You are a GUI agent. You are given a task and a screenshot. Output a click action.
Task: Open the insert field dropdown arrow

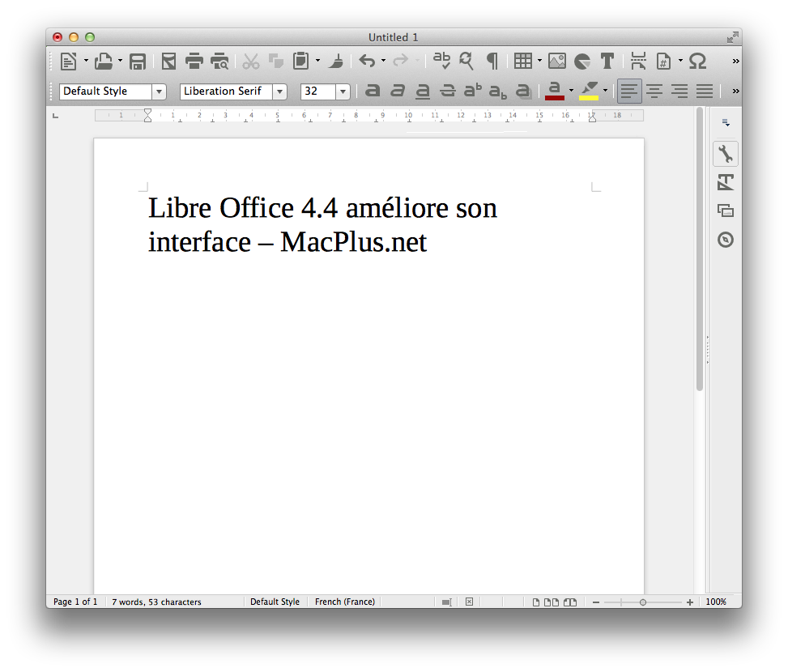click(680, 62)
